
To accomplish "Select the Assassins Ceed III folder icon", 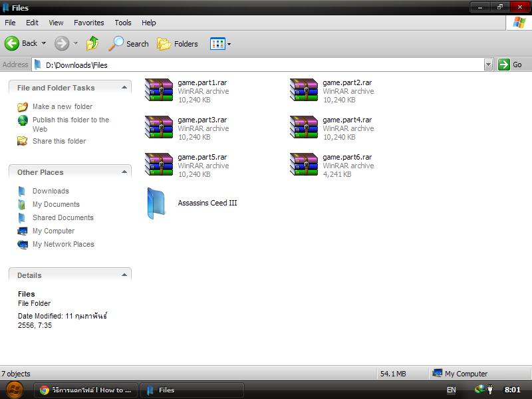I will point(156,203).
